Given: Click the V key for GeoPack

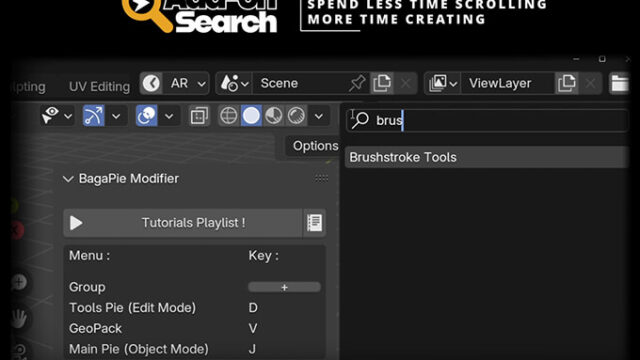Looking at the screenshot, I should (x=253, y=329).
